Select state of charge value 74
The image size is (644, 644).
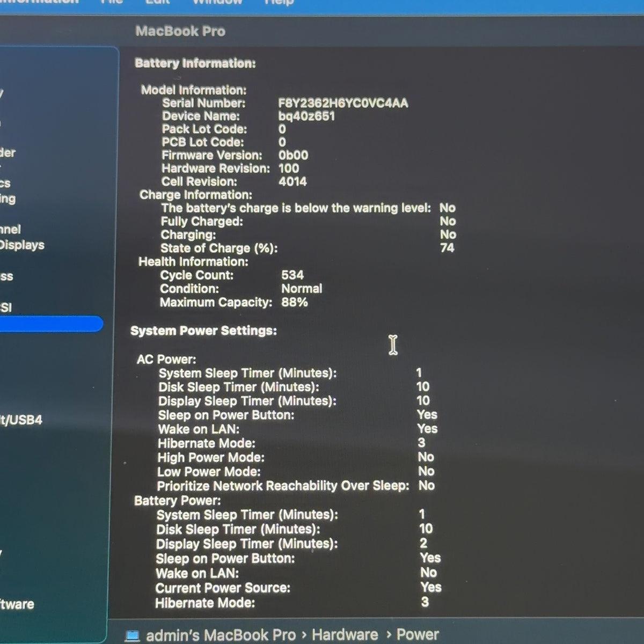[x=447, y=247]
